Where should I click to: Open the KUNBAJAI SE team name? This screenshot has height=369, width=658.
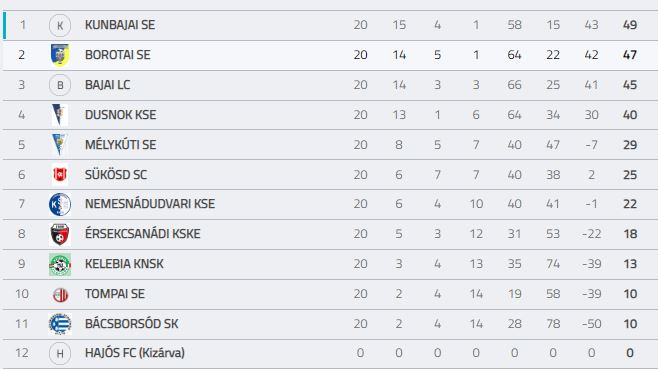coord(120,25)
